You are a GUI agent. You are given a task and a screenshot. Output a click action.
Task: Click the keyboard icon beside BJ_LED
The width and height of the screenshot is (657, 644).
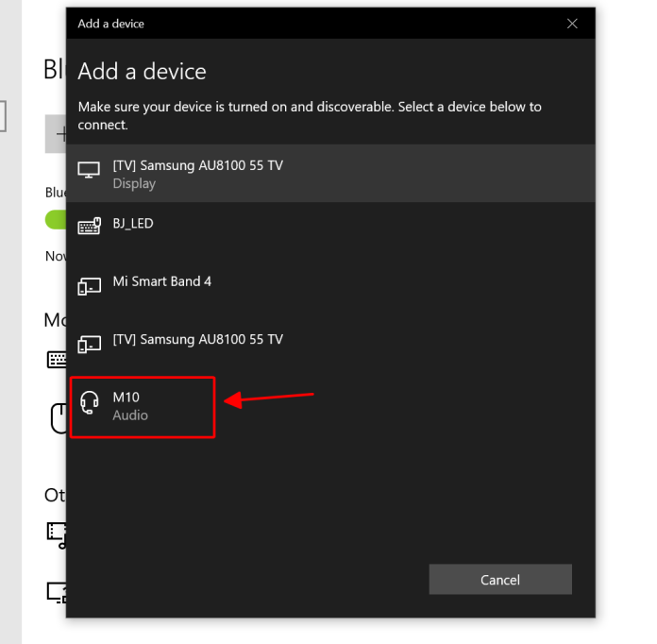(x=89, y=227)
